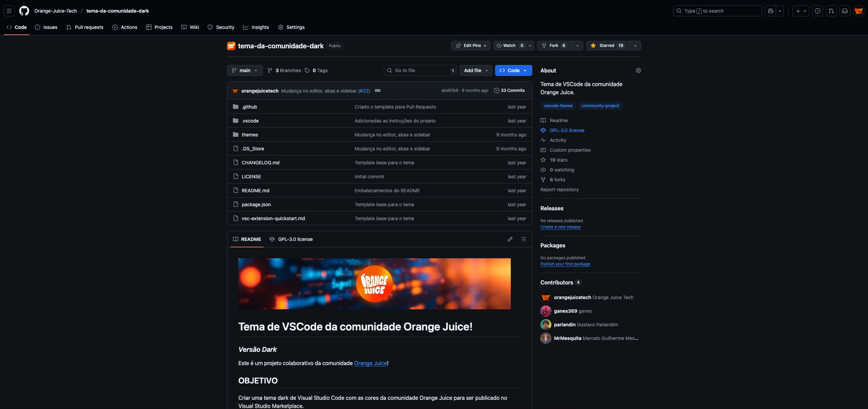Open the issues shortcut icon in the header
This screenshot has width=868, height=409.
click(x=817, y=11)
